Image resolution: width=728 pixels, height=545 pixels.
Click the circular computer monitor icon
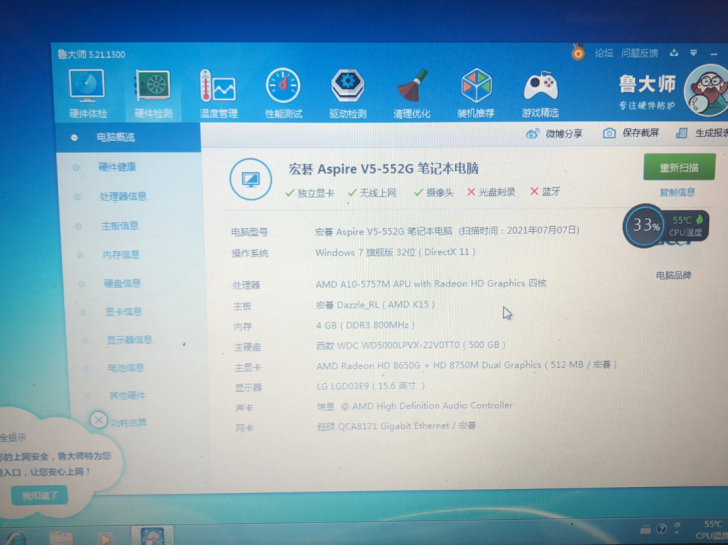point(251,179)
